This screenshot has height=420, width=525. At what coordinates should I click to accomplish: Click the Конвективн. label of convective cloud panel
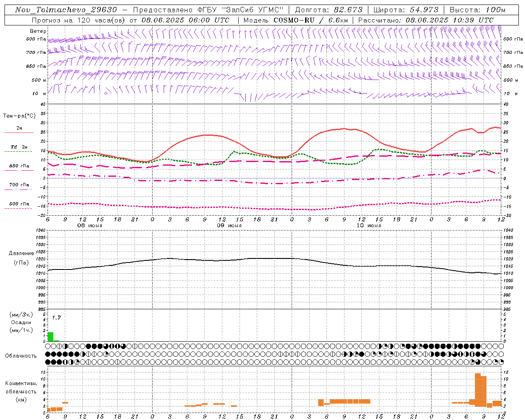pyautogui.click(x=21, y=383)
